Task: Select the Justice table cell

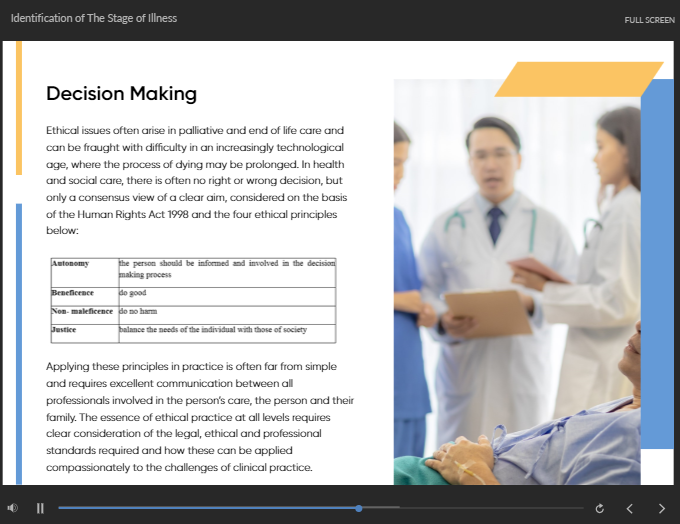Action: [85, 333]
